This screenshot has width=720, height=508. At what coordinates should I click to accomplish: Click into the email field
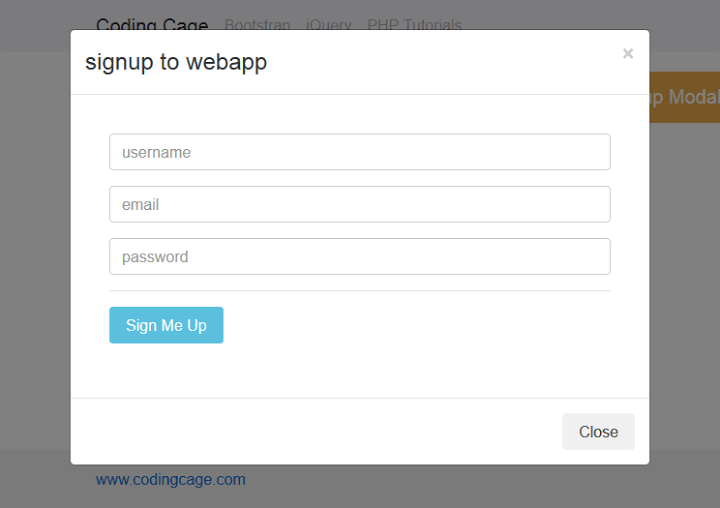(359, 204)
